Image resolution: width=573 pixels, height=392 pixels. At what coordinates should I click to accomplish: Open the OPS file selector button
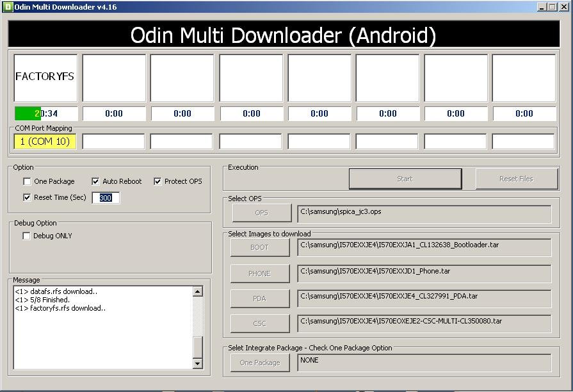click(x=262, y=213)
